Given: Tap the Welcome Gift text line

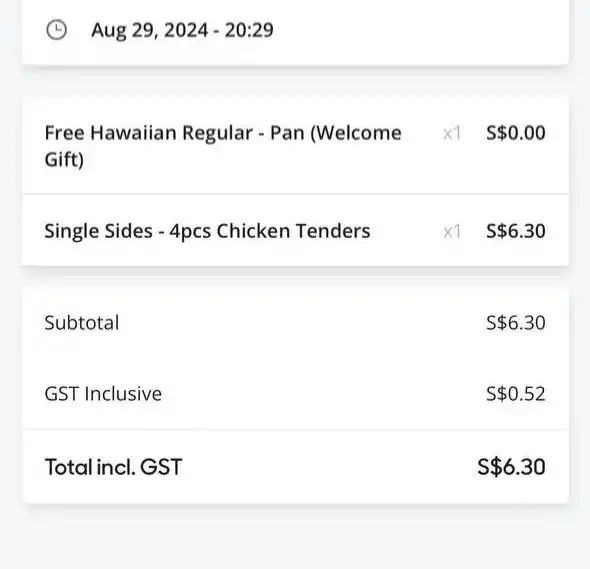Looking at the screenshot, I should tap(64, 159).
